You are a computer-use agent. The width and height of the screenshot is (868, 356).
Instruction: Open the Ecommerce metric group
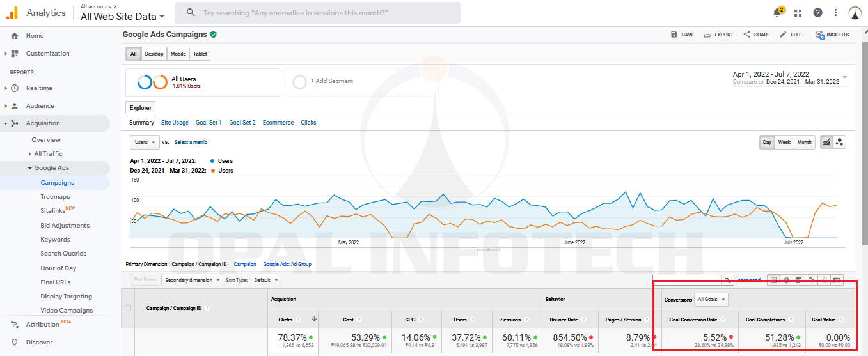(x=278, y=123)
